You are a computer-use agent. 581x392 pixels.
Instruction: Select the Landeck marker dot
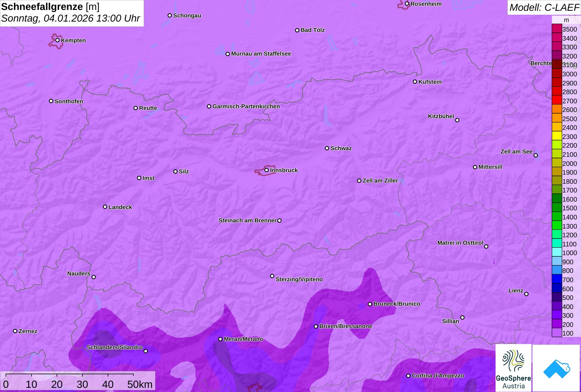click(105, 207)
